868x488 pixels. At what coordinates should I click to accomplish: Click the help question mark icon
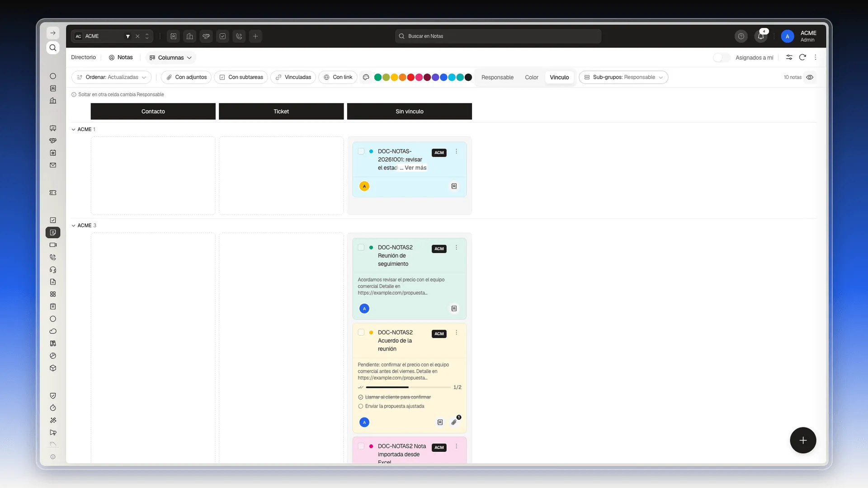tap(741, 36)
